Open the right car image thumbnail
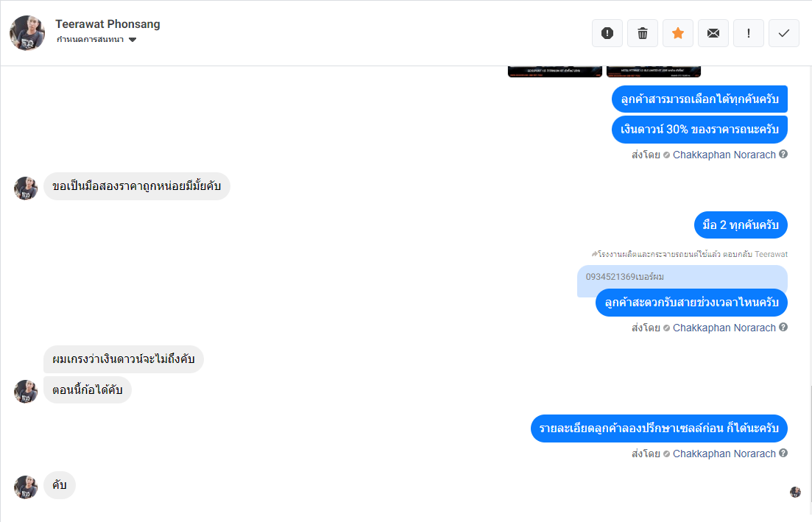 pos(654,71)
